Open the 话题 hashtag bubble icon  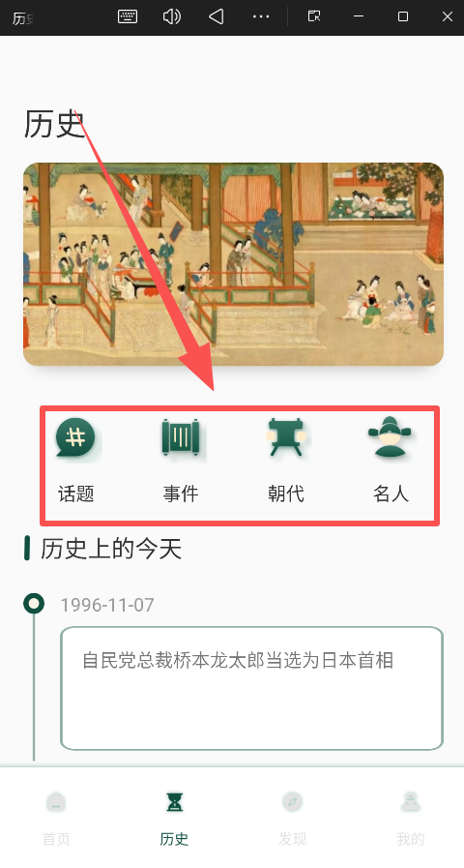75,437
